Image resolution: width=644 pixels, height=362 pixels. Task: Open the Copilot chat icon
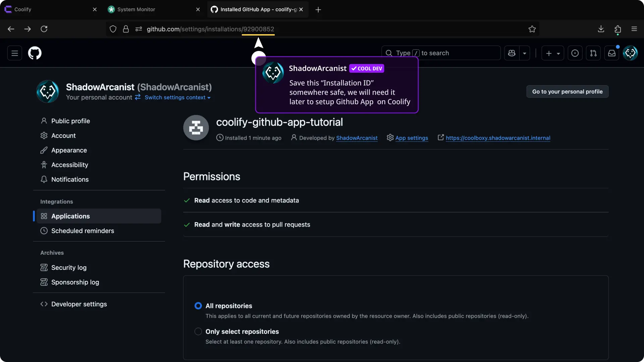pos(512,53)
